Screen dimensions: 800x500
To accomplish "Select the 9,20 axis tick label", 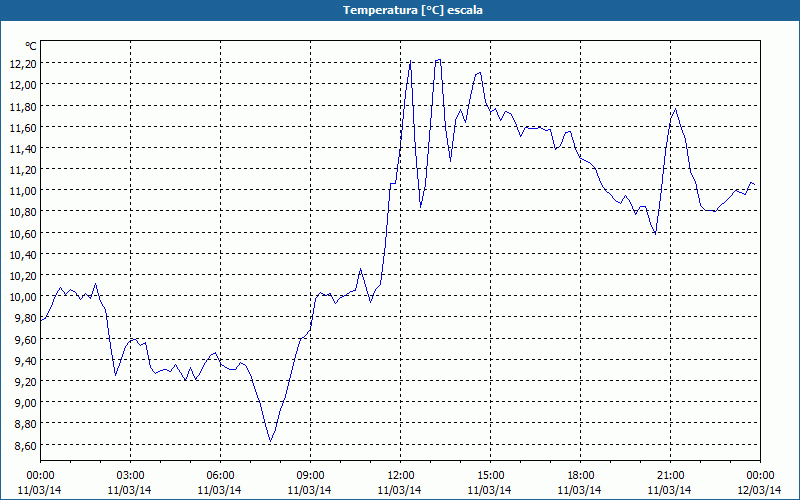I will point(25,382).
